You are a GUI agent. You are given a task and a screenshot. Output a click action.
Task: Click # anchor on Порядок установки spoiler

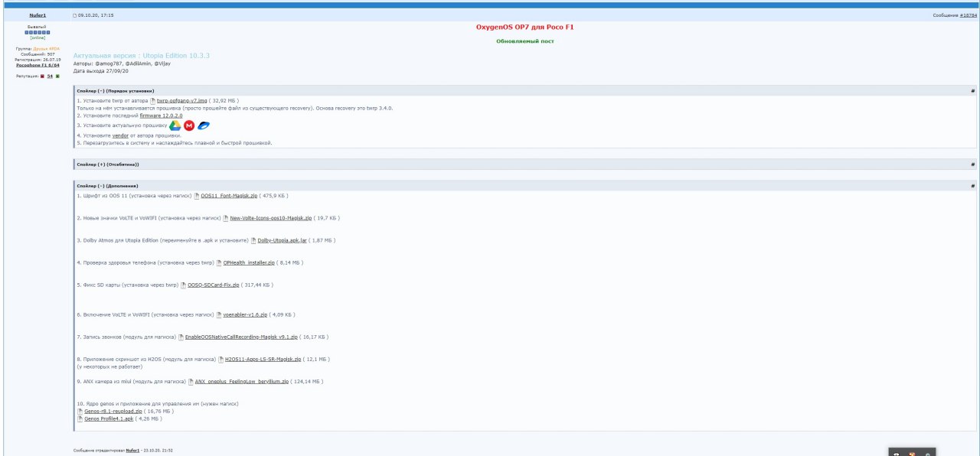972,90
